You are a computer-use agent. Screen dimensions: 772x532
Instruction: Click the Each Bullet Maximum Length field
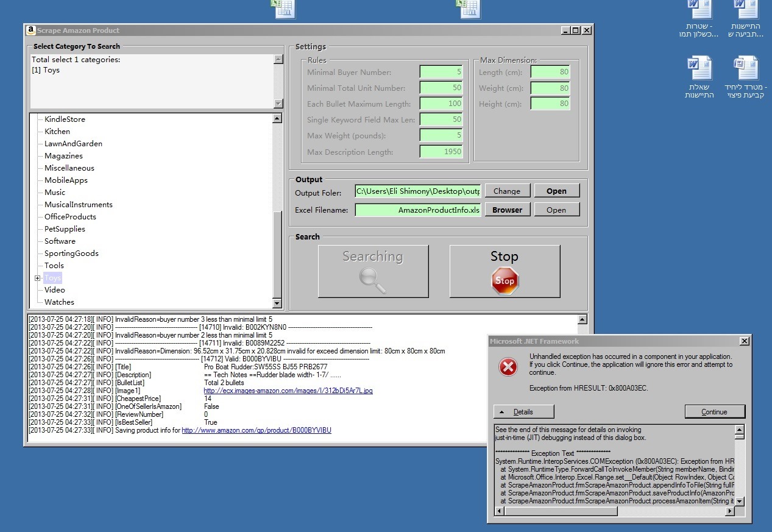pyautogui.click(x=441, y=104)
